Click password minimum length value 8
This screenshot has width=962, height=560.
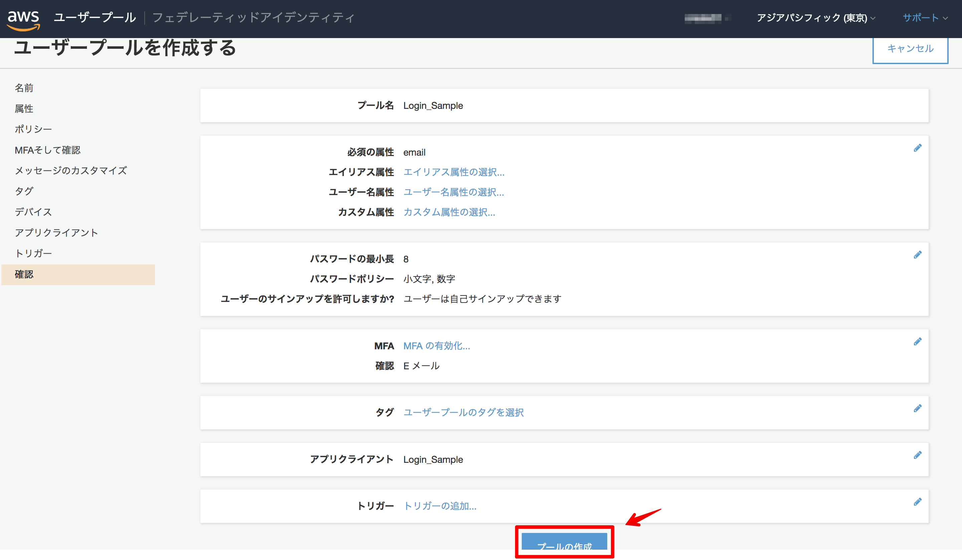pyautogui.click(x=406, y=259)
